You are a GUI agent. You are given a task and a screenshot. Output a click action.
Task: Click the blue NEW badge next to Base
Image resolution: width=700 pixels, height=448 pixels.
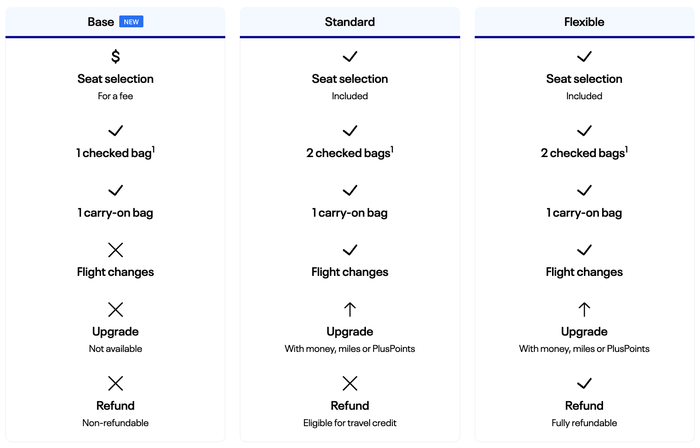point(131,22)
